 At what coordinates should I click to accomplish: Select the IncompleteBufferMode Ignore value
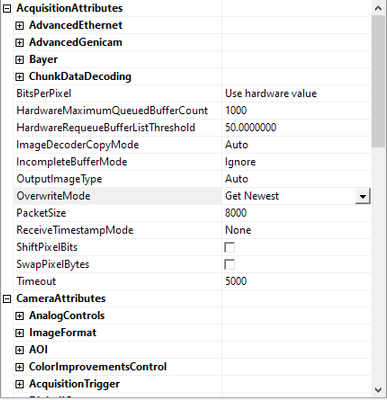click(240, 162)
